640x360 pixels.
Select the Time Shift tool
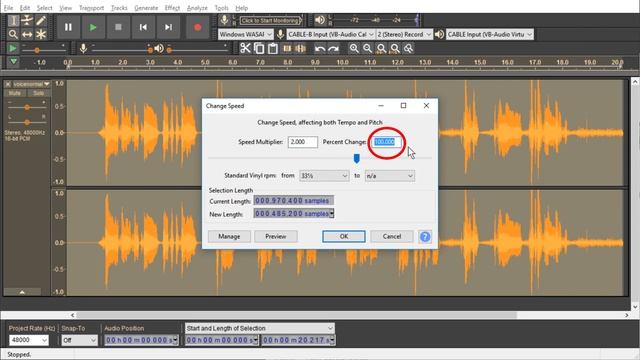tap(27, 34)
